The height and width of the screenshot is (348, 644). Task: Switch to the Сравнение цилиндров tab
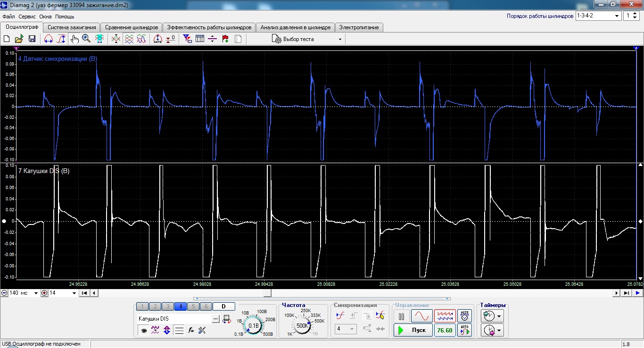[132, 27]
